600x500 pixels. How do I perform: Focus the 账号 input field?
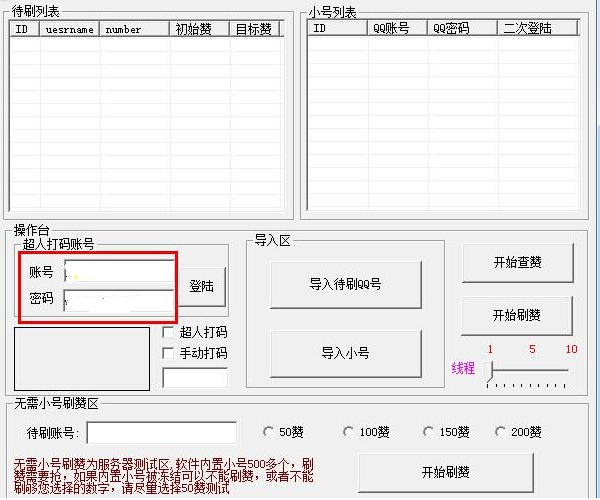118,272
